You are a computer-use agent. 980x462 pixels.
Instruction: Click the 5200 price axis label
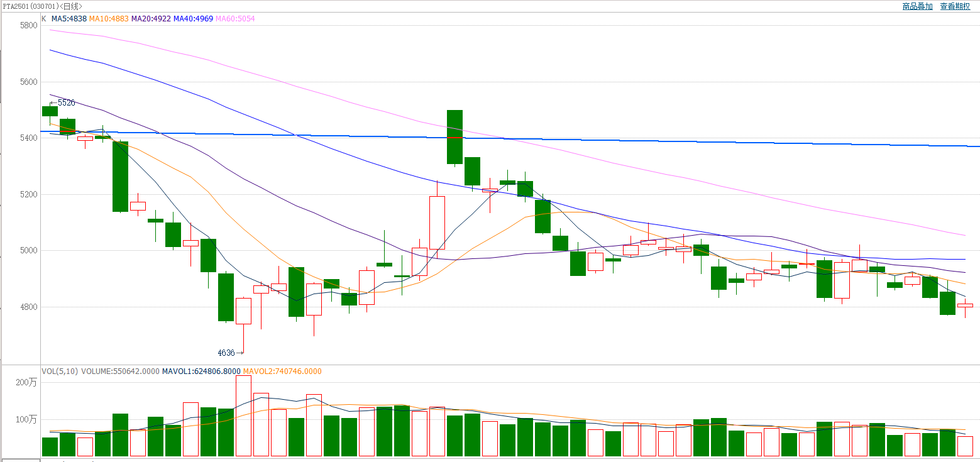pyautogui.click(x=29, y=195)
